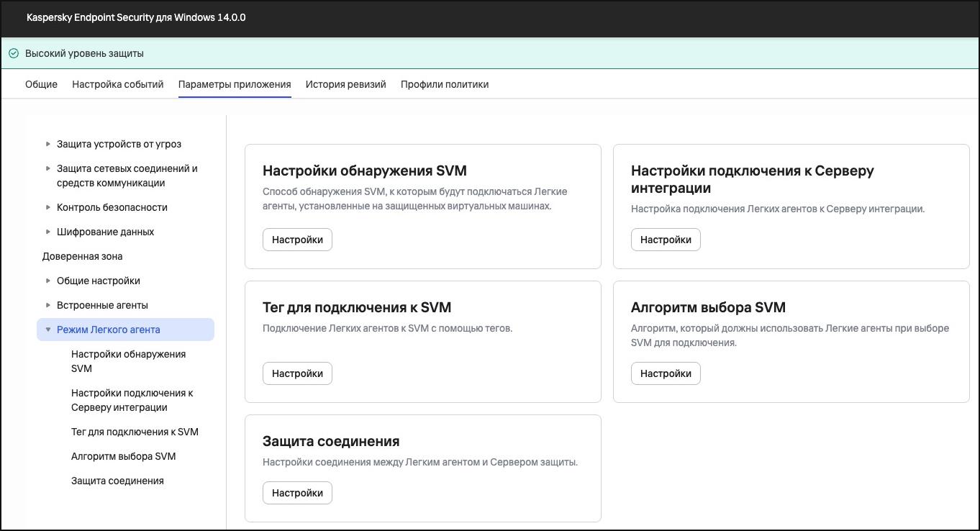
Task: Open the Общие tab
Action: pyautogui.click(x=41, y=84)
